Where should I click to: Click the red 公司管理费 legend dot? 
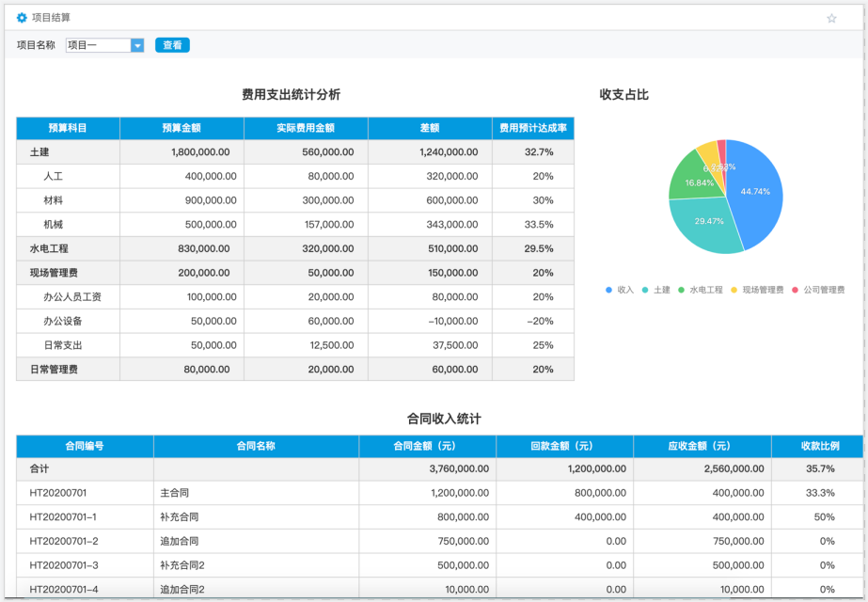pos(796,290)
